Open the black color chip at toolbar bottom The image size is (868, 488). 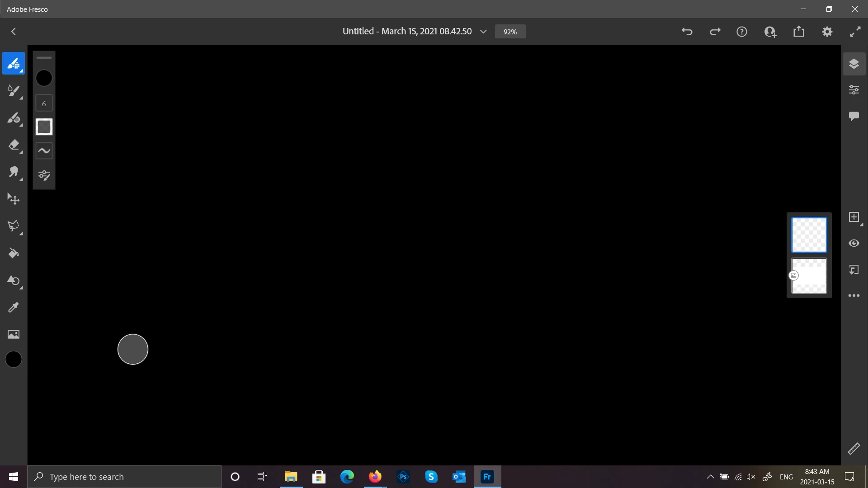pos(14,360)
